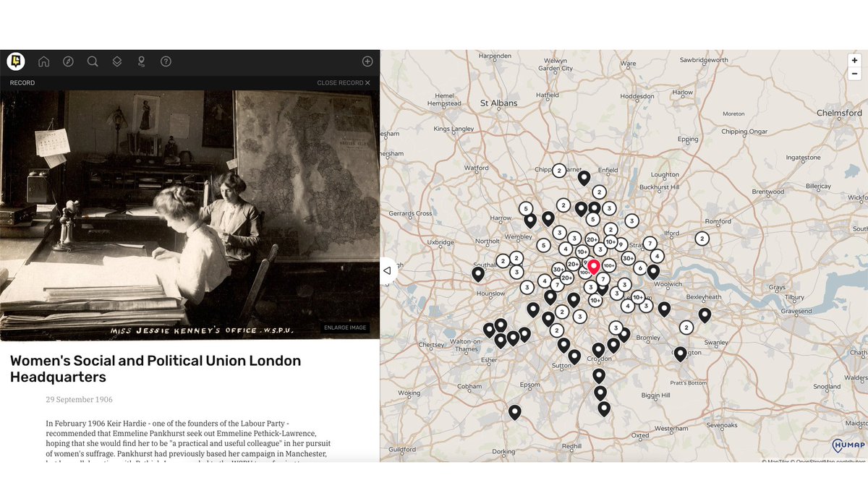Zoom in using the map plus button
The height and width of the screenshot is (488, 868).
[854, 60]
